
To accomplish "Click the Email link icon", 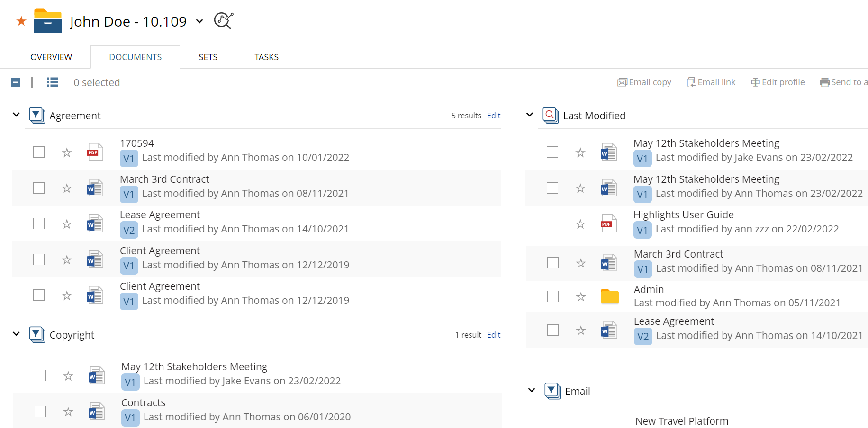I will [x=691, y=82].
